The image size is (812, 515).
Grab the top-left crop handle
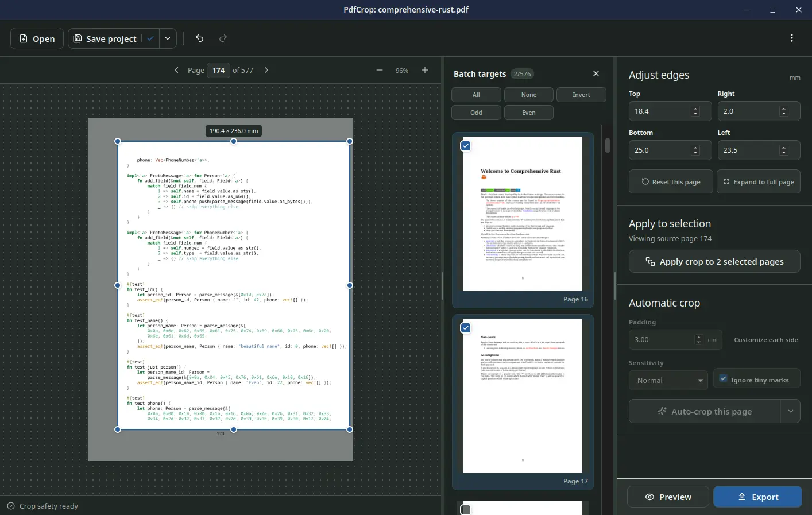coord(118,141)
